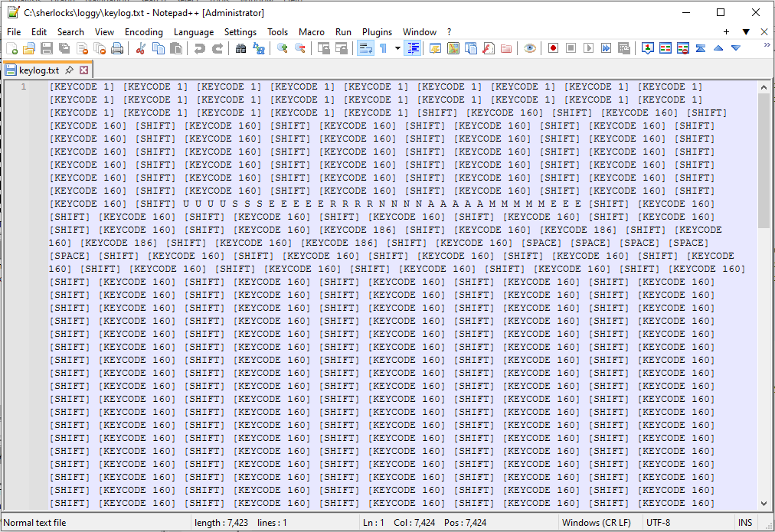775x532 pixels.
Task: Toggle Show All Characters pilcrow icon
Action: point(384,48)
